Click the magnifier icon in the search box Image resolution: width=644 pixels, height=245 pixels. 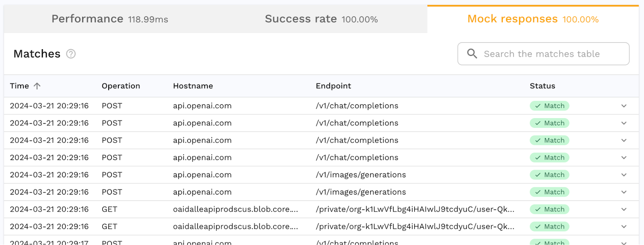pyautogui.click(x=472, y=54)
